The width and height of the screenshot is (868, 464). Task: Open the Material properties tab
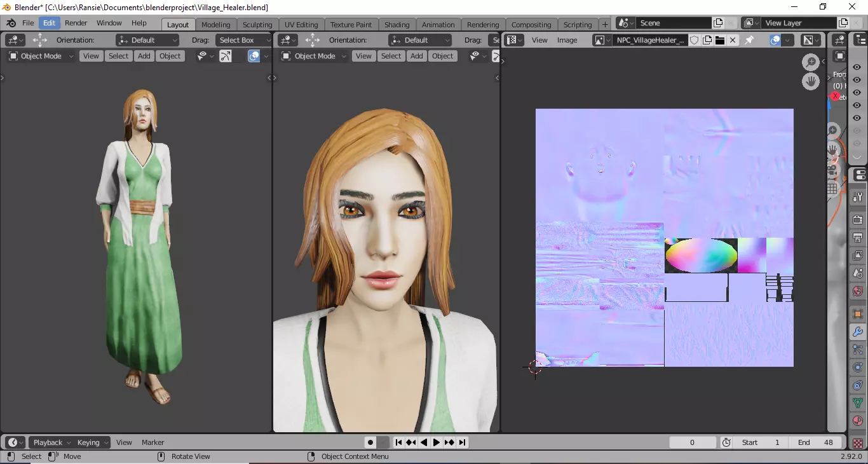[x=858, y=421]
